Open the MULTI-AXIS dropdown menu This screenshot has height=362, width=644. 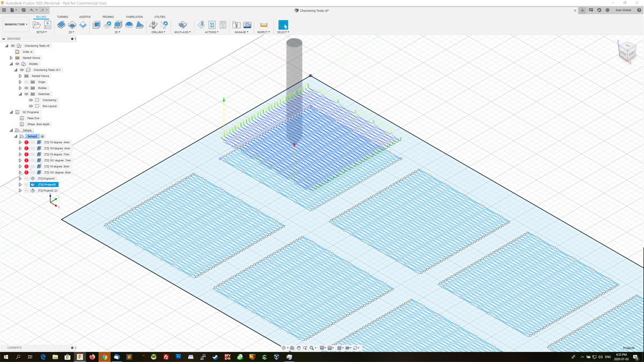click(x=182, y=32)
